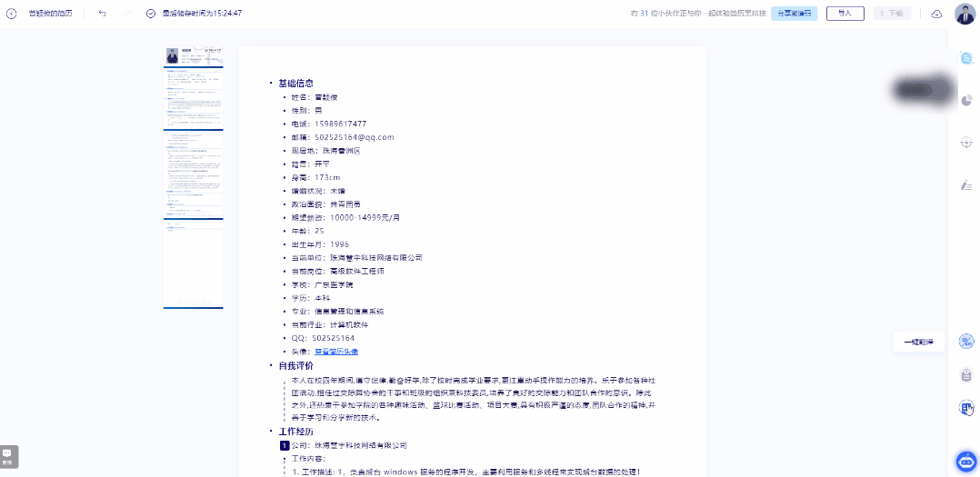Screen dimensions: 980x477
Task: Click the crosshair target icon in sidebar
Action: pyautogui.click(x=966, y=143)
